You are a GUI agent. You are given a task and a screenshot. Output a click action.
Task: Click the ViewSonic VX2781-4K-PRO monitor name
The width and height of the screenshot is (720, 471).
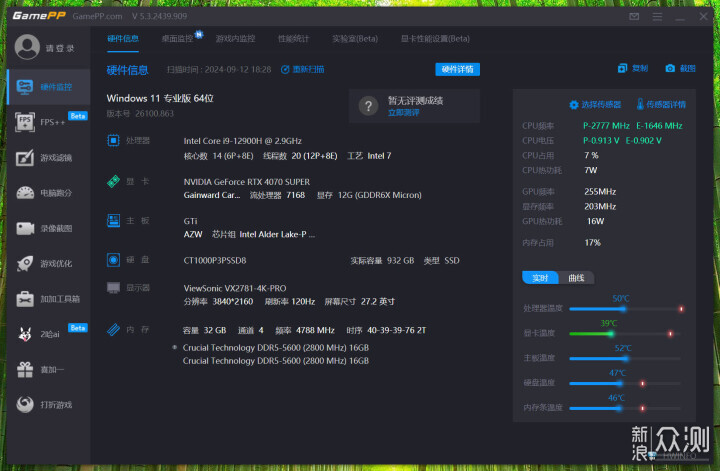pos(235,288)
